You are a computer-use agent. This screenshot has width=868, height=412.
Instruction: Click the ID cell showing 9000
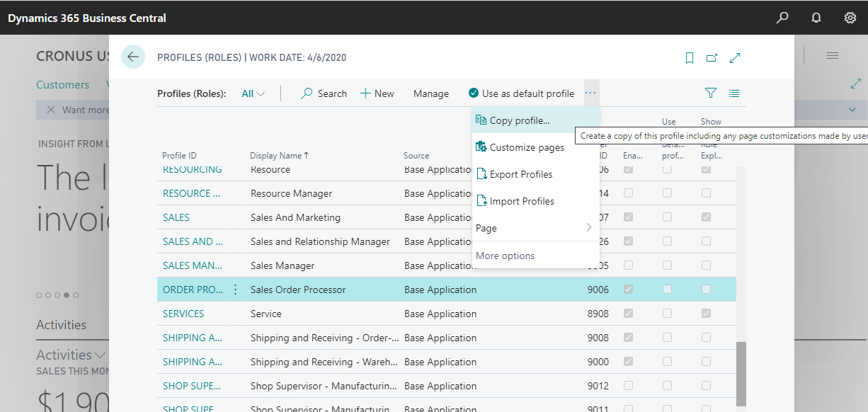(598, 362)
